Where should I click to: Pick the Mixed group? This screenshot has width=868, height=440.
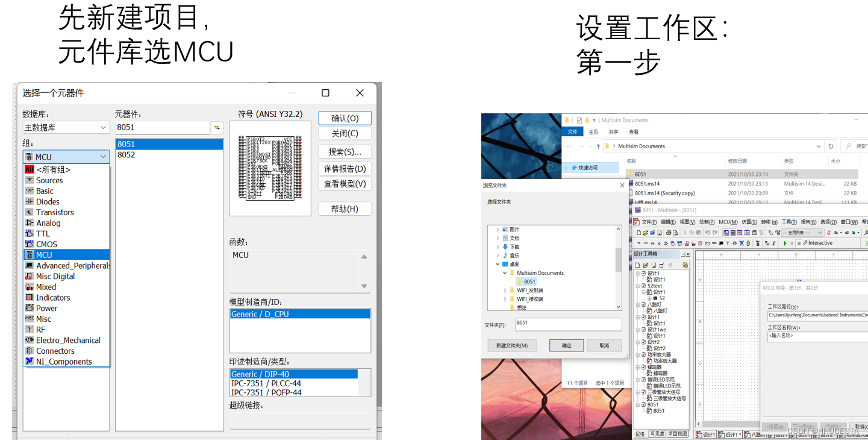coord(66,287)
